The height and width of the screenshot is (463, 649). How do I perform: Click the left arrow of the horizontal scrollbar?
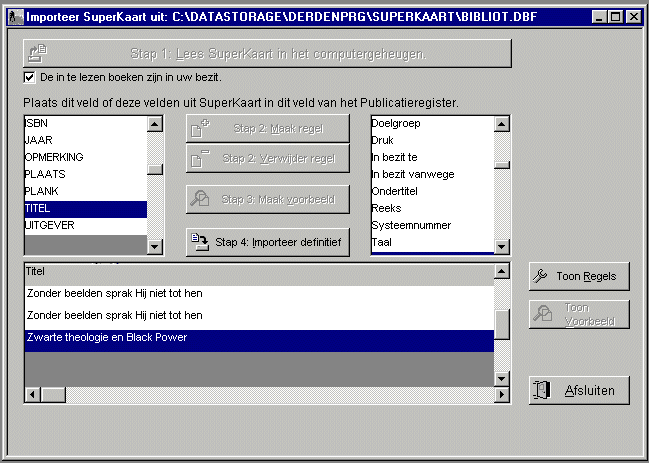pos(33,395)
